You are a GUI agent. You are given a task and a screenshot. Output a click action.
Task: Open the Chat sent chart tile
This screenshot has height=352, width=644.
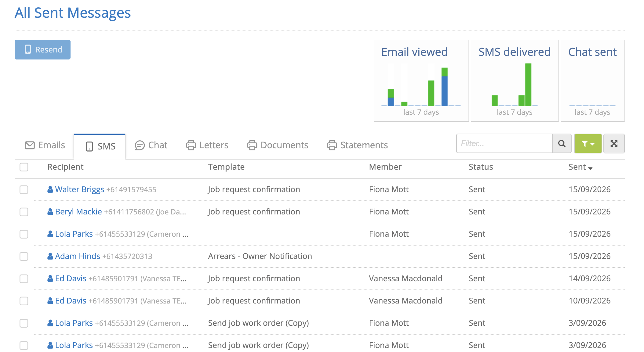[592, 81]
